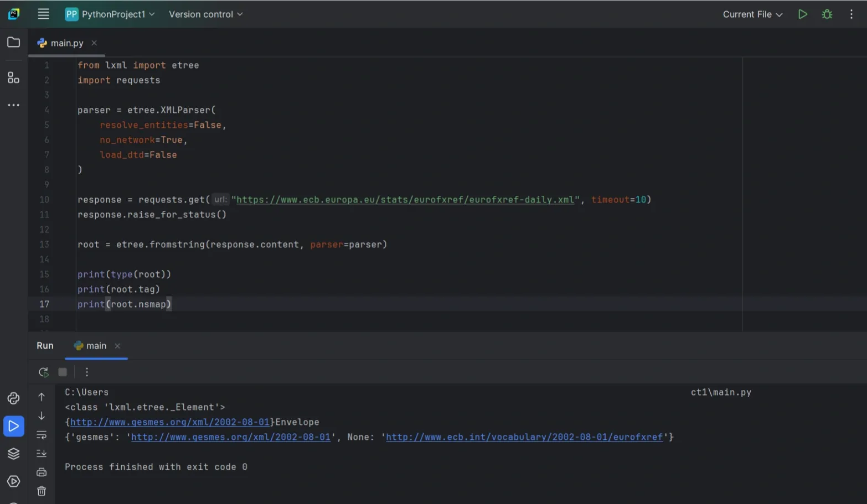867x504 pixels.
Task: Open the Project tool window
Action: tap(13, 41)
